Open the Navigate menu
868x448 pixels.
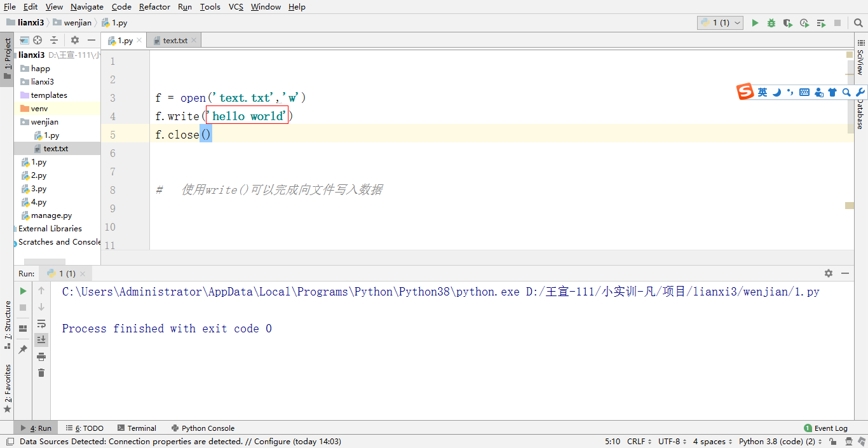tap(87, 7)
